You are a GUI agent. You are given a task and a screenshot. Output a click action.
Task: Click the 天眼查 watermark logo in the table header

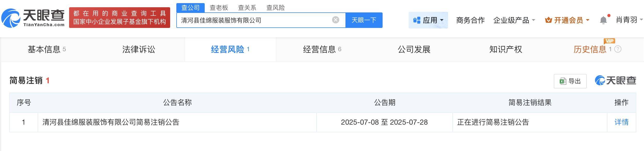coord(615,80)
